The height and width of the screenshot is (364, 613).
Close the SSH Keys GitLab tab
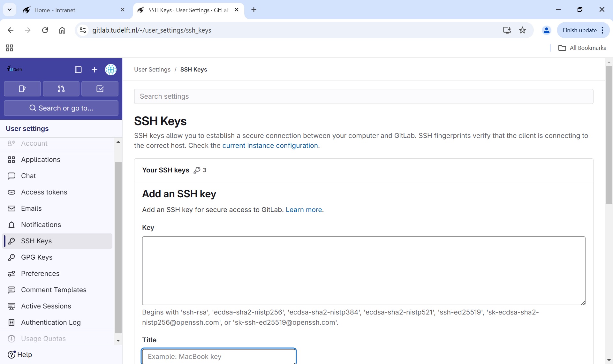237,10
